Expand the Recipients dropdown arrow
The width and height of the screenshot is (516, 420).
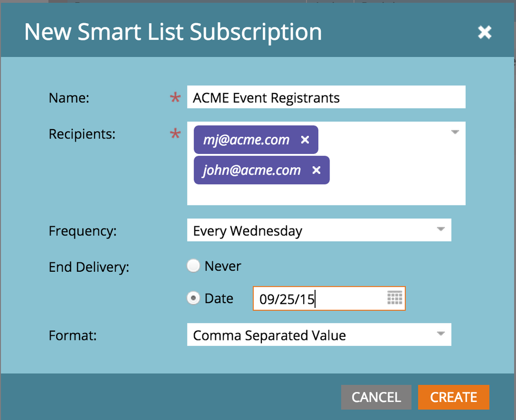pos(455,132)
